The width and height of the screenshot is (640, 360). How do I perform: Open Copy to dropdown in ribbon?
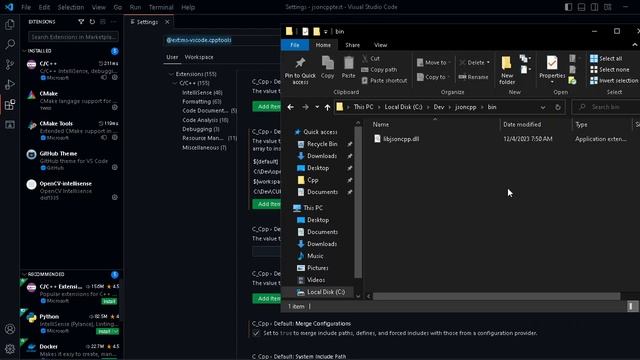coord(433,77)
